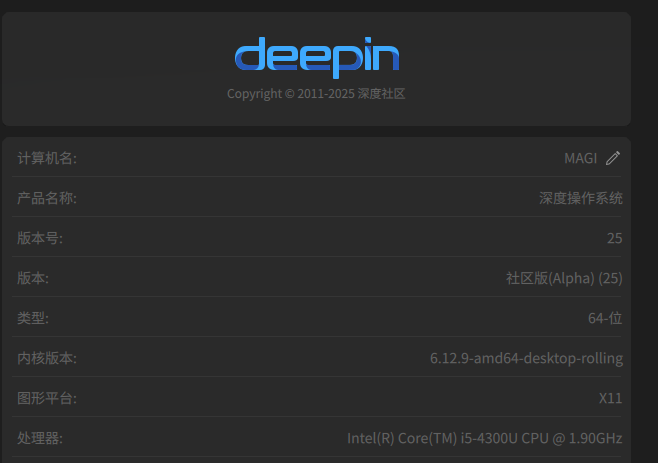Select the 处理器 label

[x=40, y=438]
